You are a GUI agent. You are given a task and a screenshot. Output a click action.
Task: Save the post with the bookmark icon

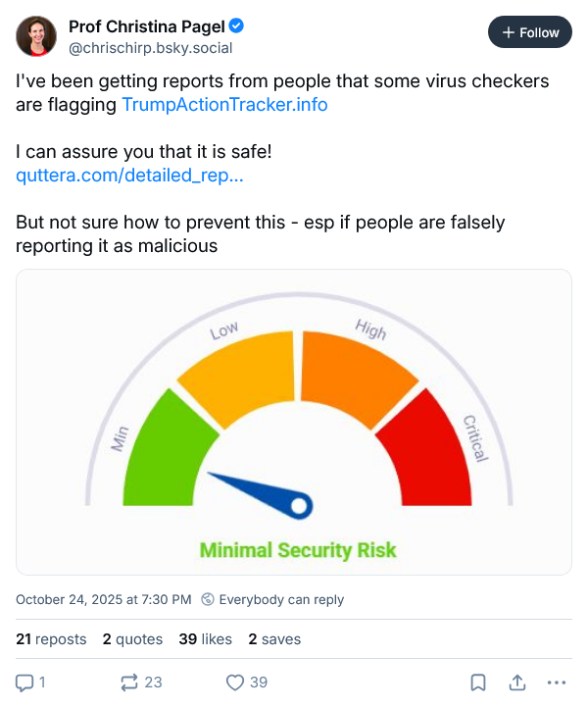coord(477,682)
